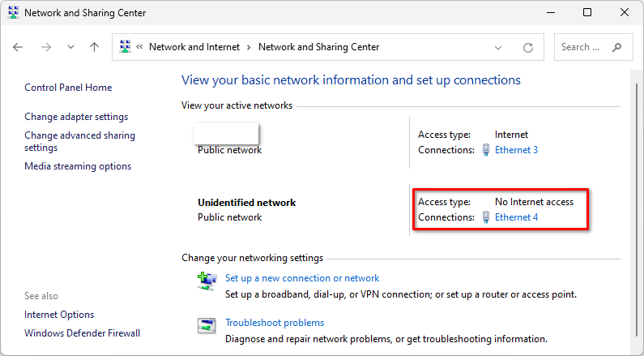Screen dimensions: 644x356
Task: Open Media streaming options
Action: point(78,166)
